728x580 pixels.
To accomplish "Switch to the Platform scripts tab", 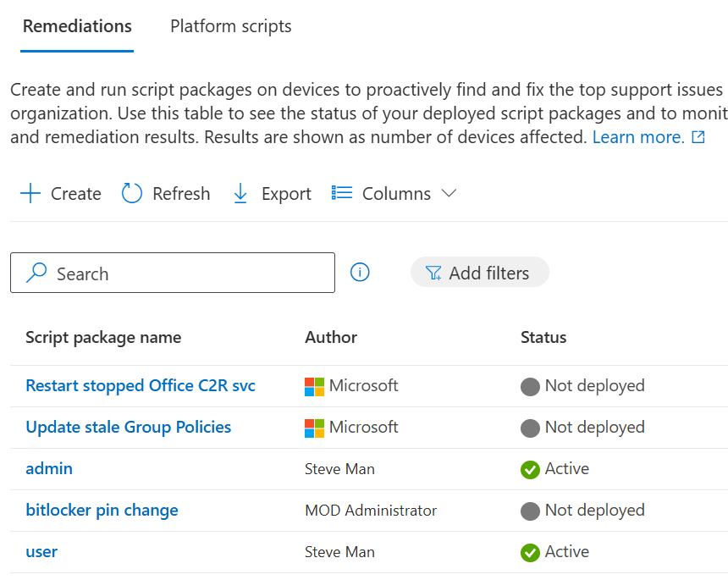I will (230, 26).
